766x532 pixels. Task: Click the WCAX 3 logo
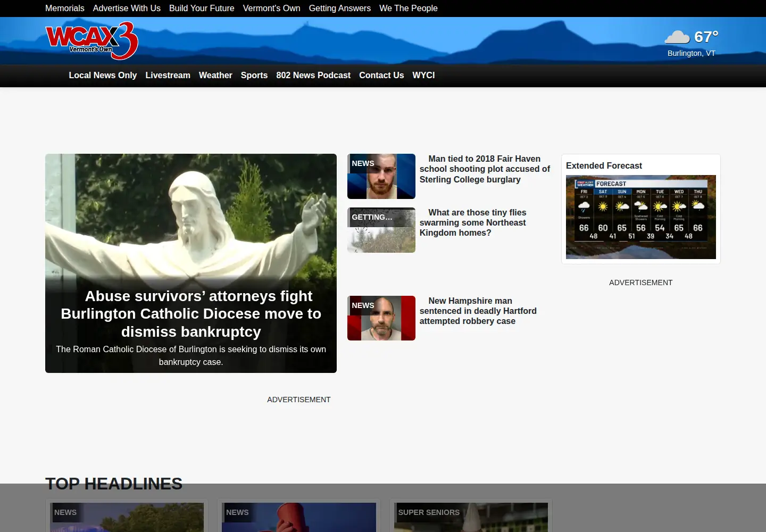(91, 41)
